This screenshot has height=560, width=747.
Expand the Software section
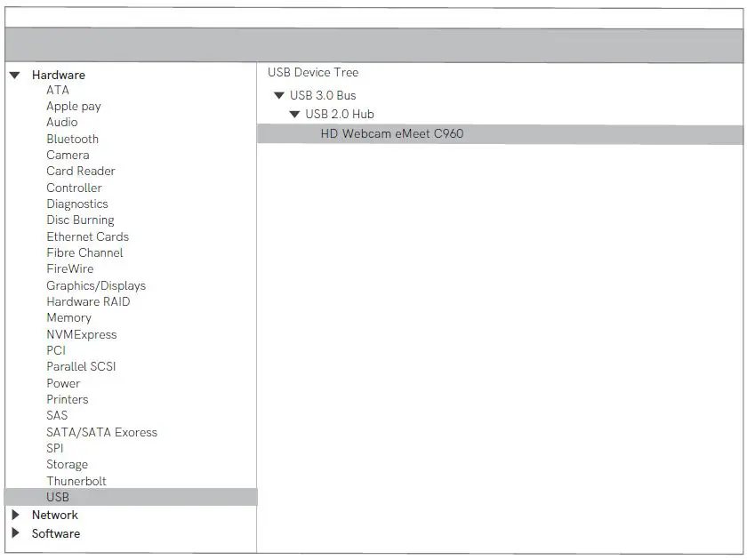coord(14,533)
